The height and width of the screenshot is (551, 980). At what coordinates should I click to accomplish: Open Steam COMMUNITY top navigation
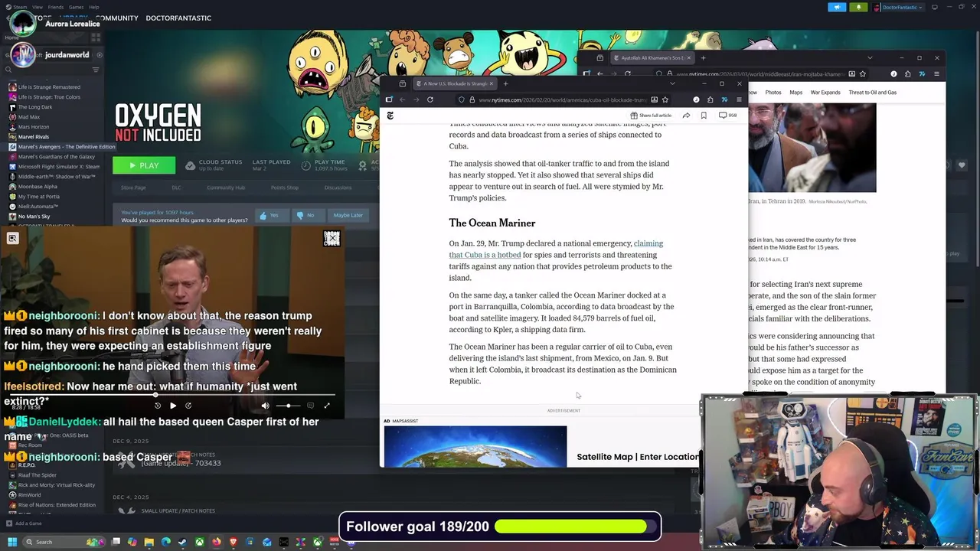click(x=116, y=18)
